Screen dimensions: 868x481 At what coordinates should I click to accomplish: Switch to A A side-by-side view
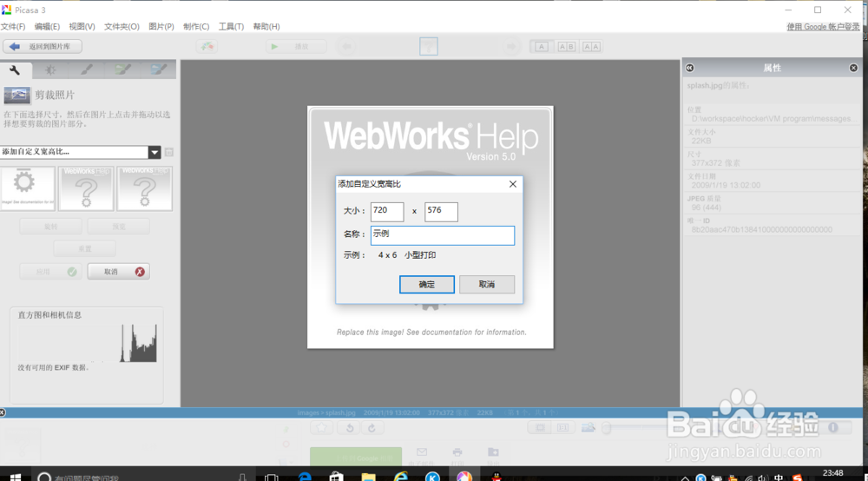(591, 47)
